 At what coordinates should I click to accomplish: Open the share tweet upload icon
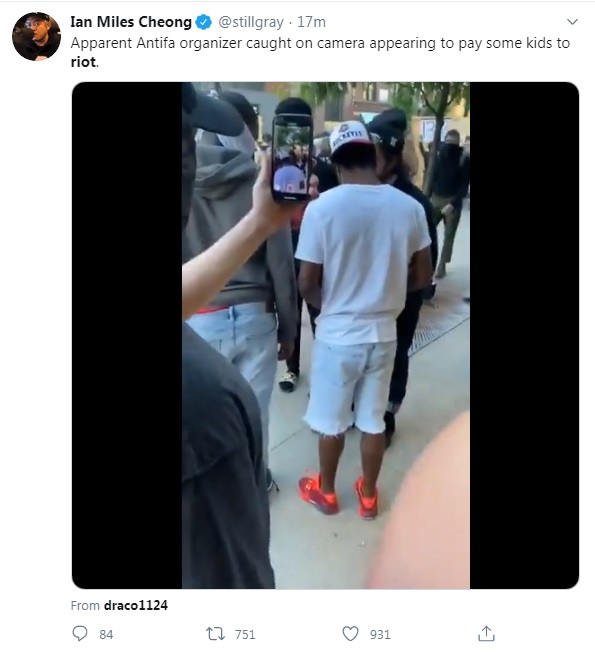(x=486, y=633)
